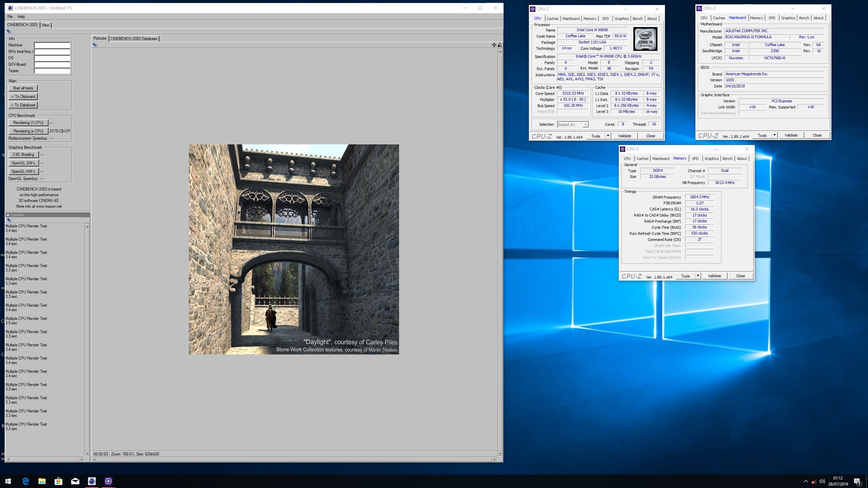Screen dimensions: 868x488
Task: Open Tools dropdown arrow in CPU-Z Memory window
Action: click(x=698, y=276)
